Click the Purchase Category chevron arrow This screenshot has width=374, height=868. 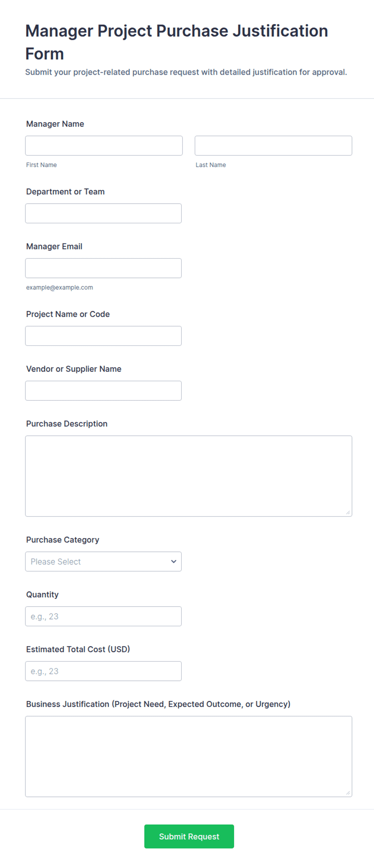pos(174,561)
